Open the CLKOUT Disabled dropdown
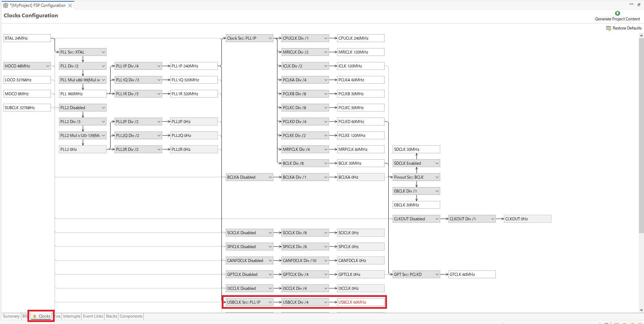 416,219
